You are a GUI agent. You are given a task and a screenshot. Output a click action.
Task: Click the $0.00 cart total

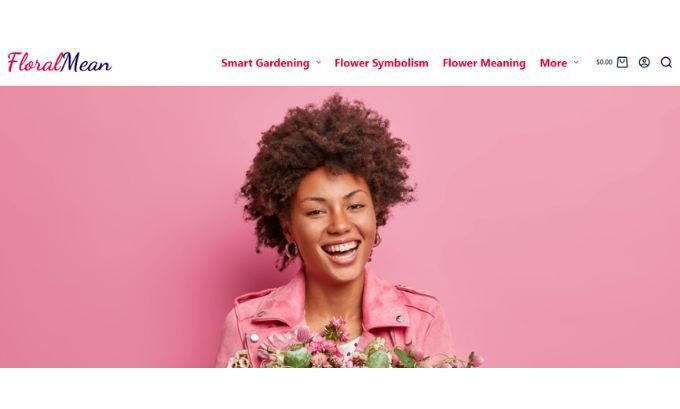(604, 62)
